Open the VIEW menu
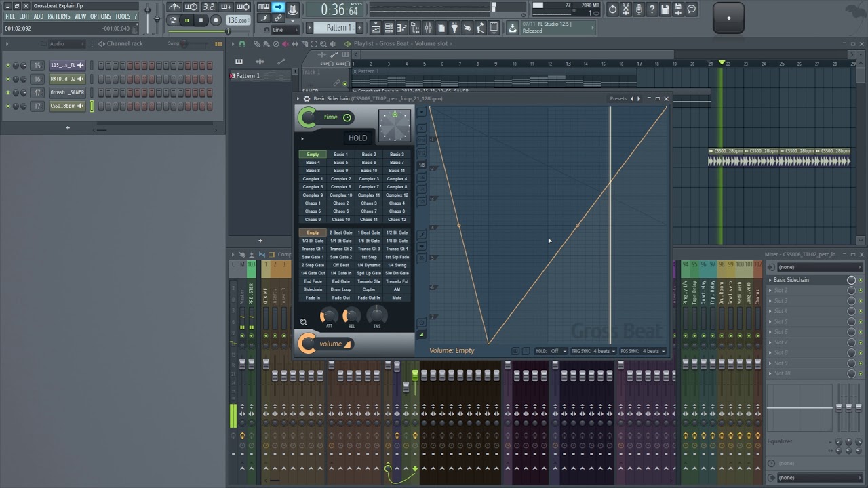 80,16
